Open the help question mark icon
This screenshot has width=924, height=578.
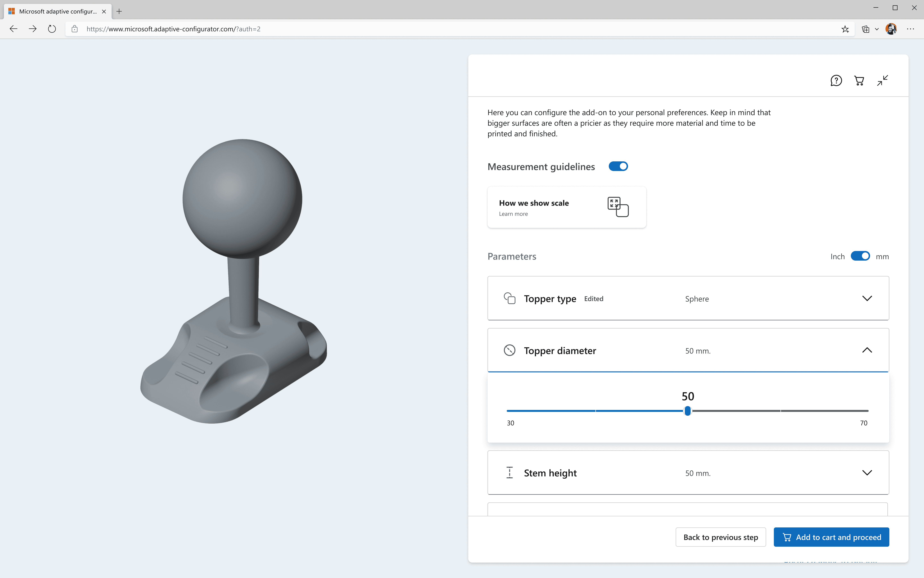[836, 81]
